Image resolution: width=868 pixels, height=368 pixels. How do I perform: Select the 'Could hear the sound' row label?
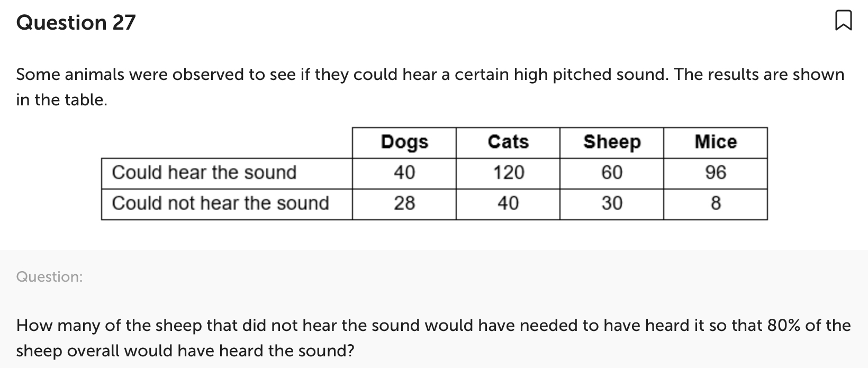[x=204, y=173]
